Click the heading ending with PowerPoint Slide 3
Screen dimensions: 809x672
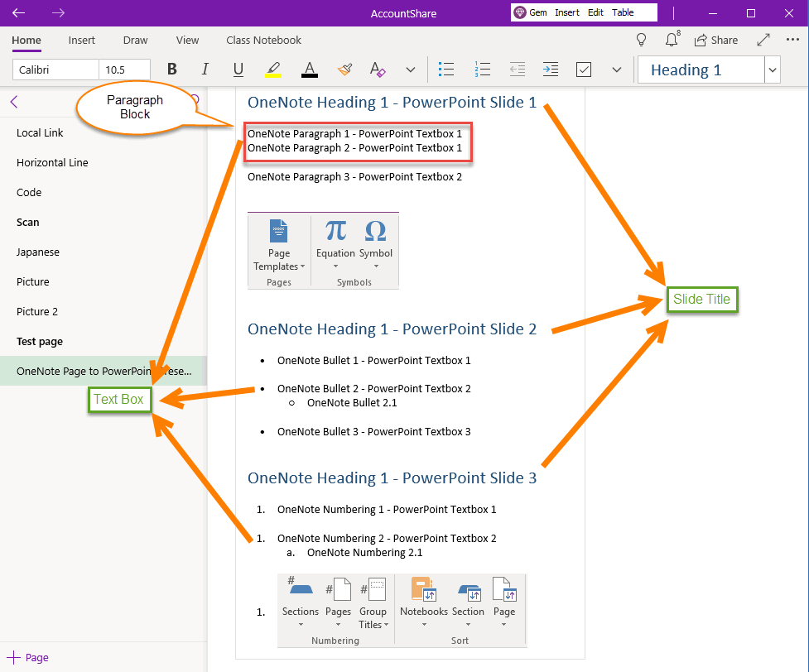pyautogui.click(x=392, y=478)
